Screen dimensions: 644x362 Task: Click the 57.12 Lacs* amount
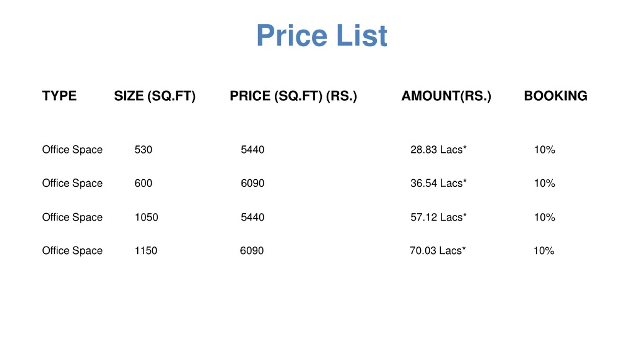438,217
